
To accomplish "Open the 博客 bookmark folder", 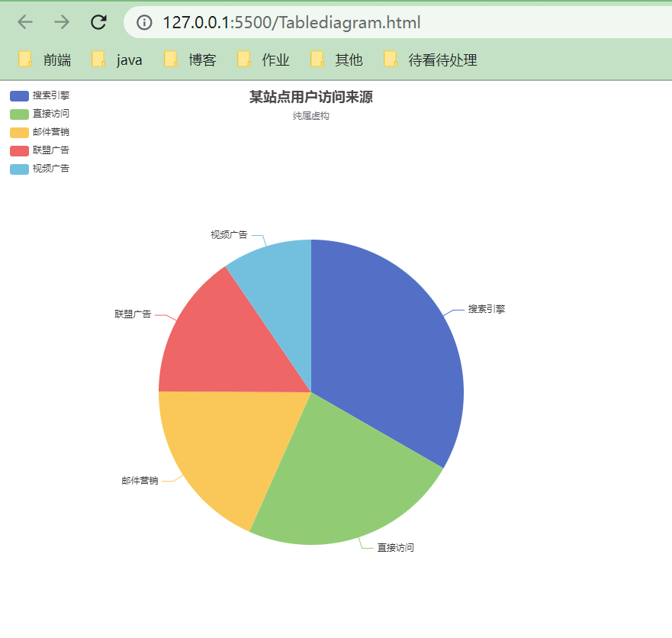I will coord(190,60).
